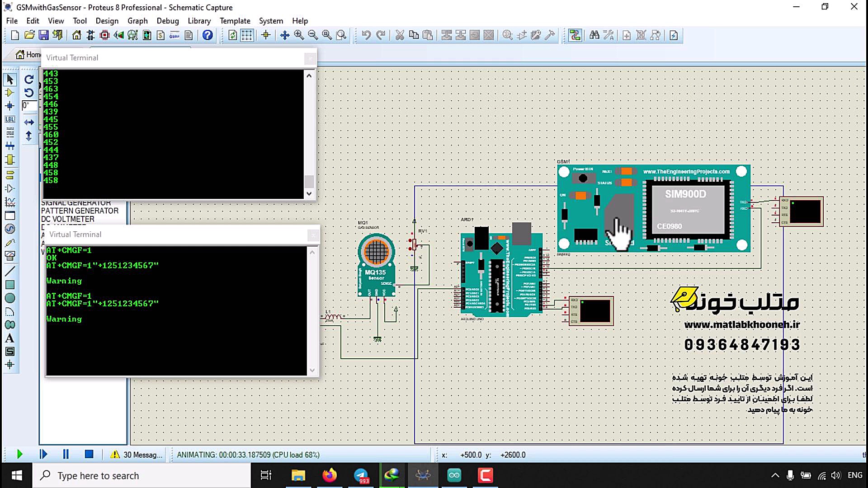Choose the Junction dot mode tool

pos(10,106)
